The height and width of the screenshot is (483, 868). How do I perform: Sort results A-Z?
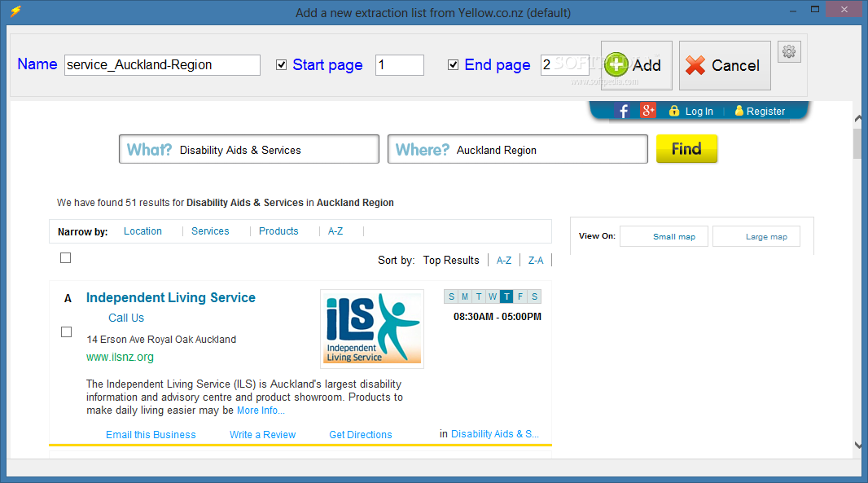[504, 261]
